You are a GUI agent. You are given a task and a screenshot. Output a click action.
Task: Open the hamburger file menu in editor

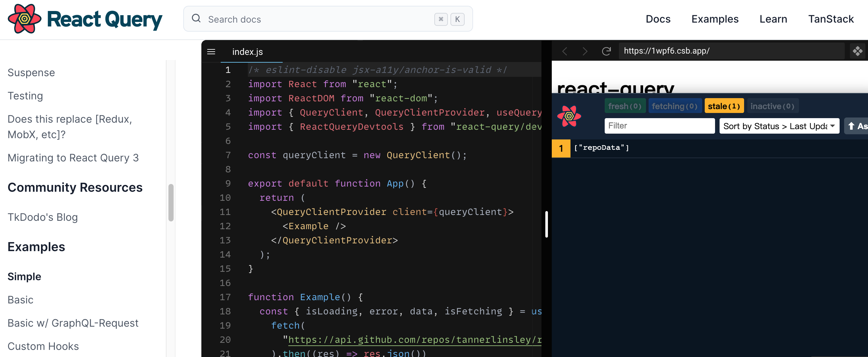(211, 52)
